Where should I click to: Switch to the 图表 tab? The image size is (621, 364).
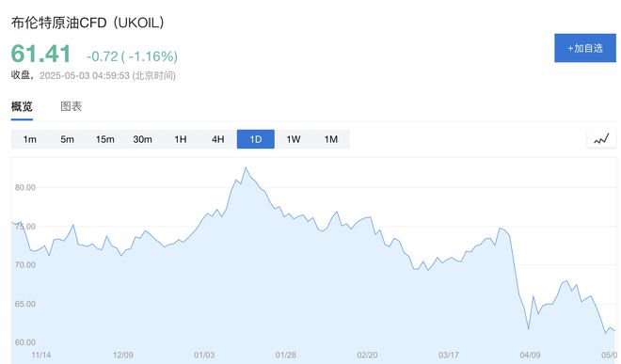72,106
